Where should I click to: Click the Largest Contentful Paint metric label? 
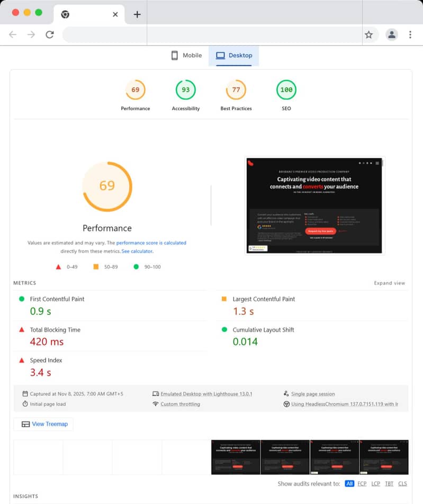(x=264, y=299)
